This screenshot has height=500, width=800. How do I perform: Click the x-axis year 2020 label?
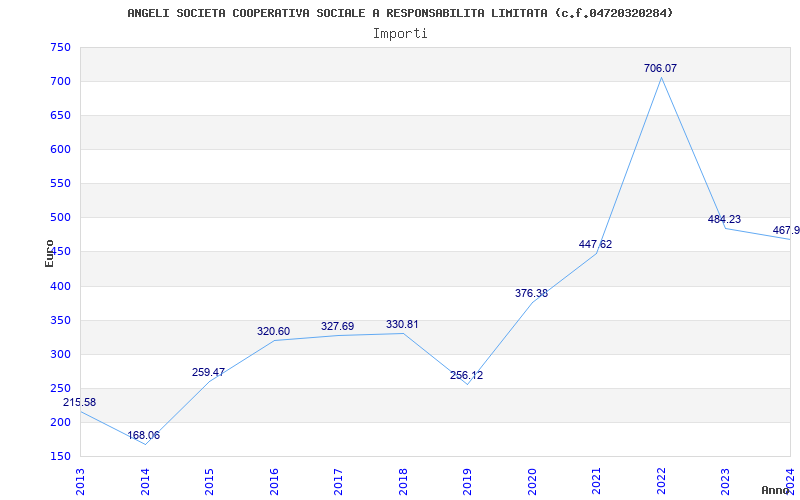coord(532,481)
